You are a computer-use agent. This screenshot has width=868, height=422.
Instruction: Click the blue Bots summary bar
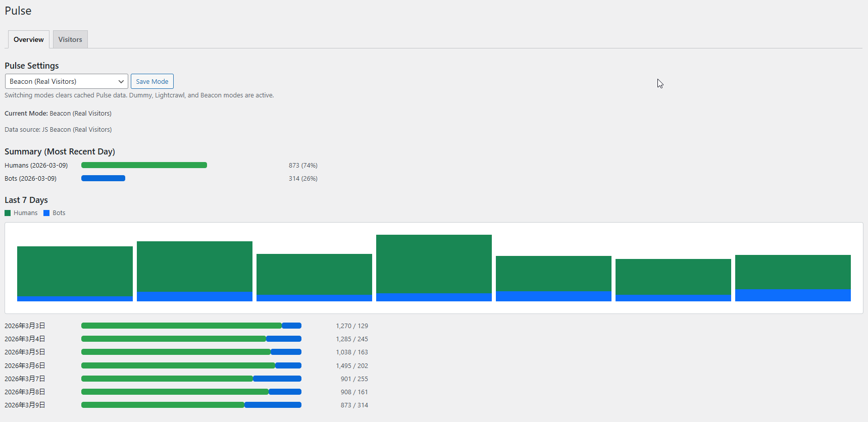coord(103,178)
